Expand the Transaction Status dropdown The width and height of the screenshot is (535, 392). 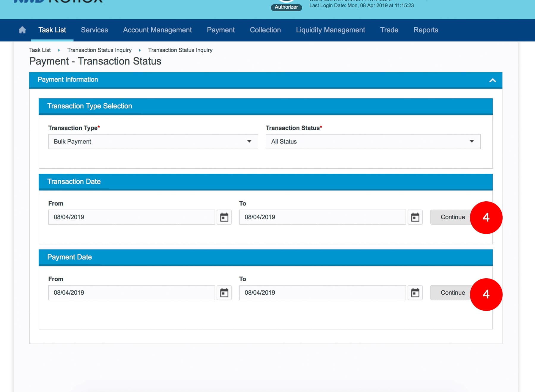pyautogui.click(x=373, y=142)
